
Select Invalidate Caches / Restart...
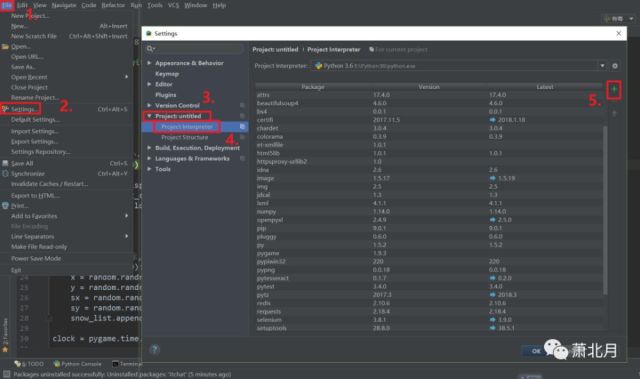click(x=49, y=184)
